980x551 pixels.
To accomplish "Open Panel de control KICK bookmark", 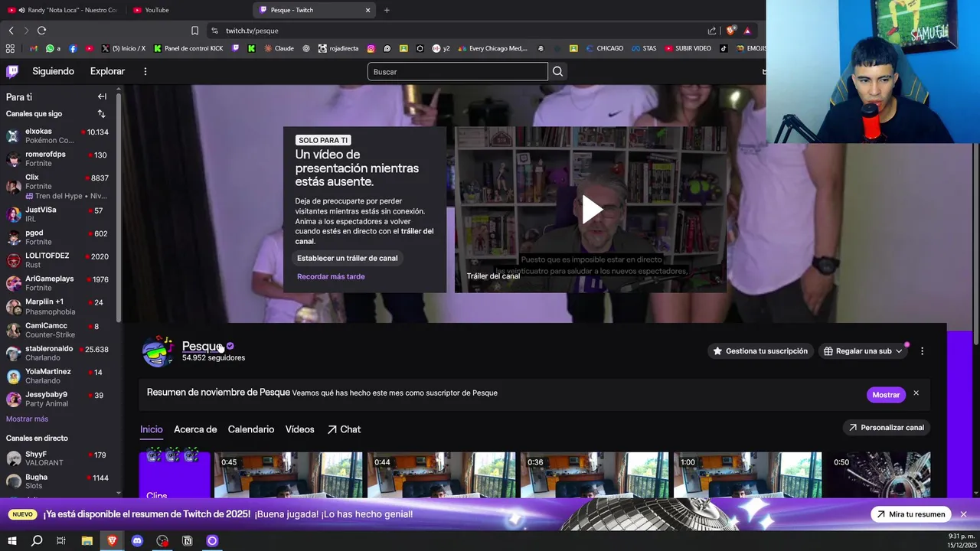I will pos(188,48).
